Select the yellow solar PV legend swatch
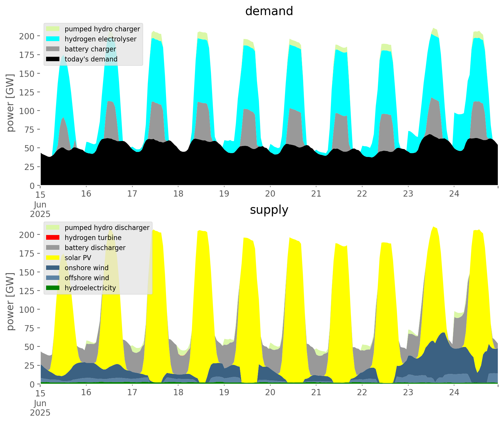Screen dimensions: 504x423 [53, 258]
